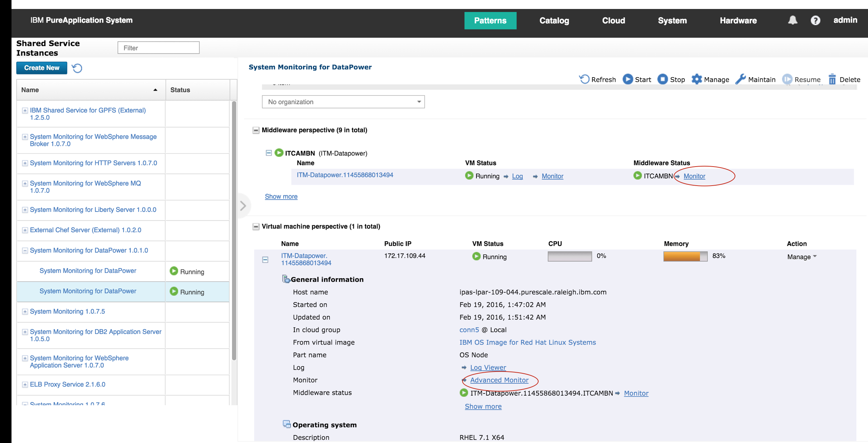The image size is (868, 443).
Task: Expand IBM Shared Service for GPFS (External) node
Action: 25,111
